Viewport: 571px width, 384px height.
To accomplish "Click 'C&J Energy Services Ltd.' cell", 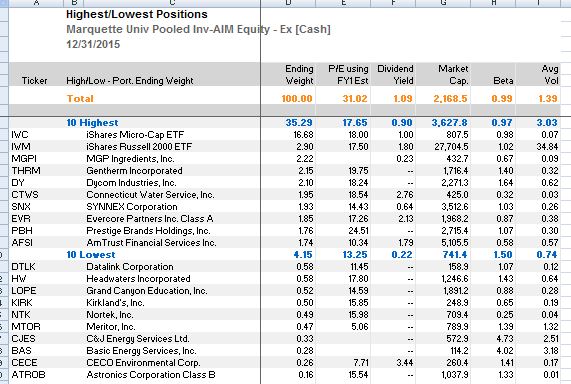I will point(138,339).
